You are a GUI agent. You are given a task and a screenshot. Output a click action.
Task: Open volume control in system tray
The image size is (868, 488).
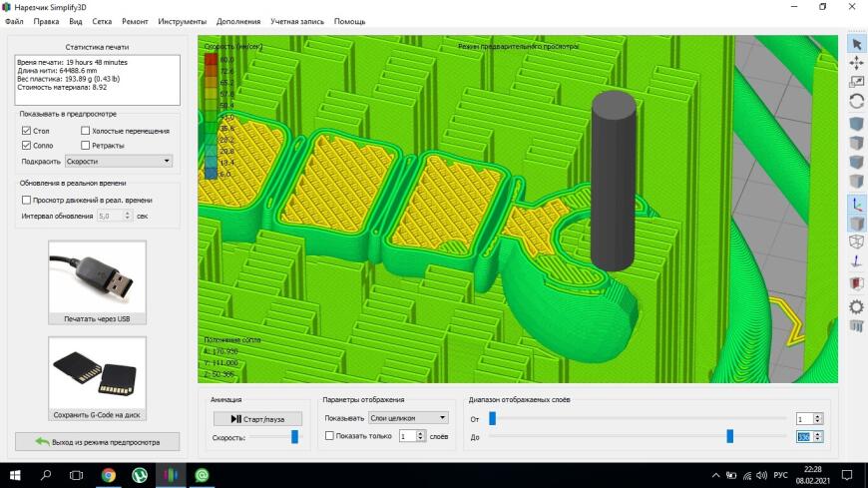[761, 475]
